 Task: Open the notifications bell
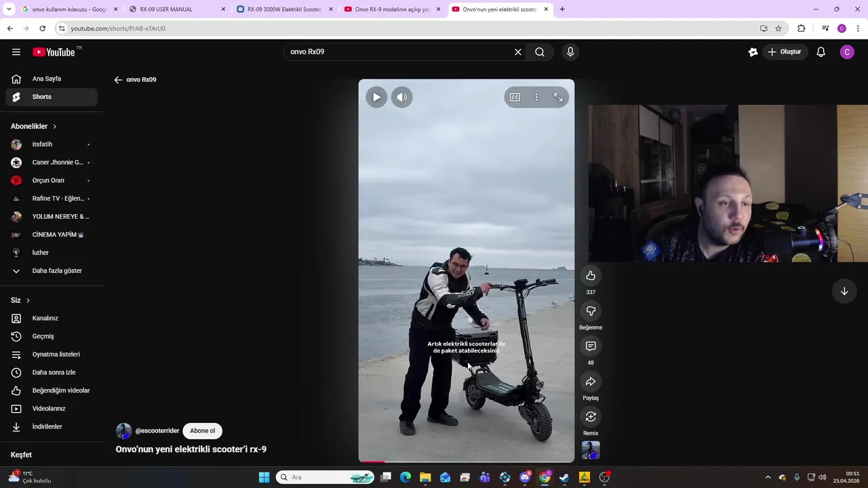pos(821,52)
